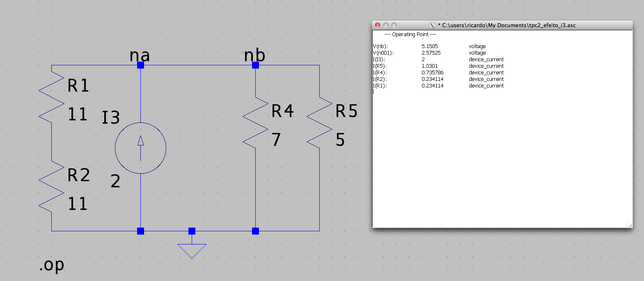Select the R2 resistor symbol

pos(52,187)
